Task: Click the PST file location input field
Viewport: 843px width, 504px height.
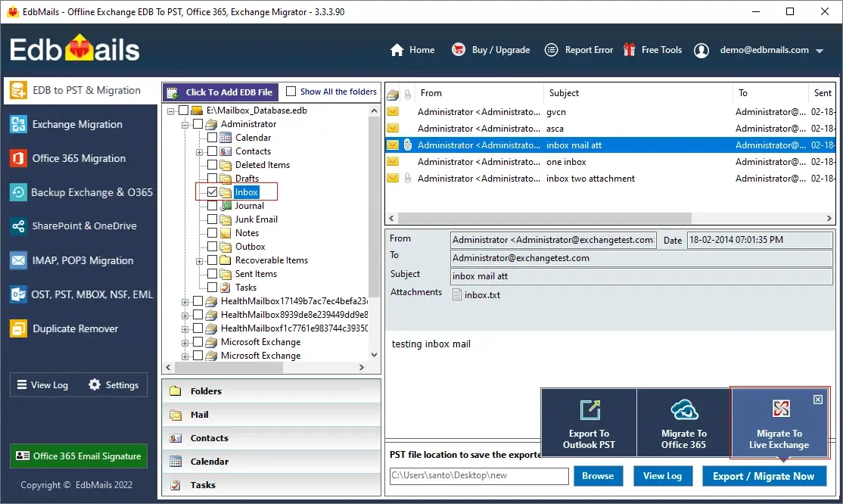Action: (479, 476)
